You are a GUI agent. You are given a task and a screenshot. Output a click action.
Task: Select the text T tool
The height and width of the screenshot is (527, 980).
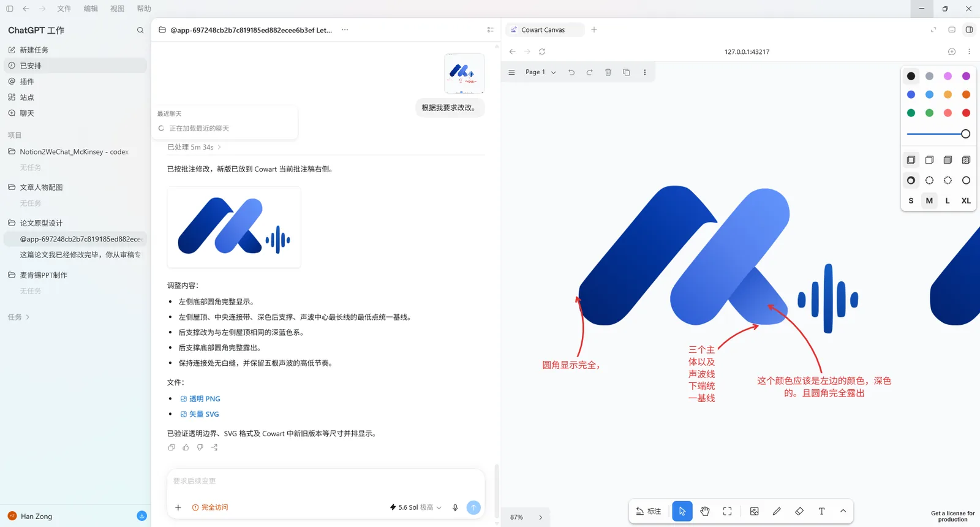[821, 511]
